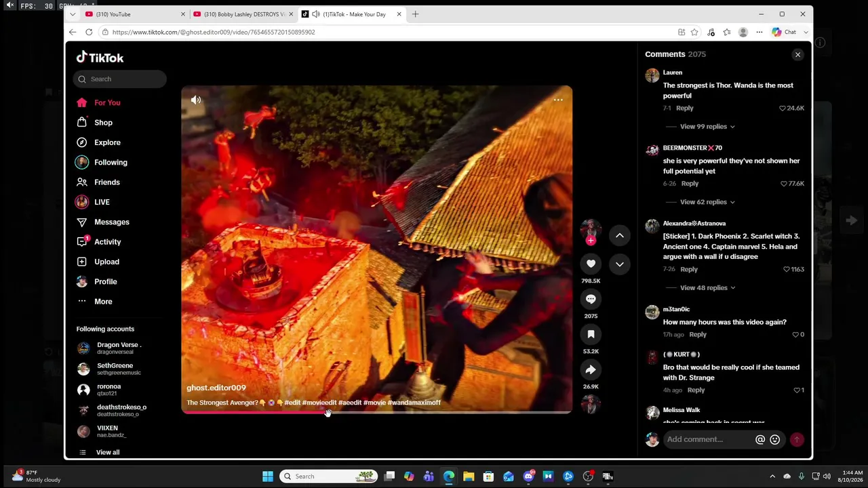Share the video with the arrow icon

591,369
